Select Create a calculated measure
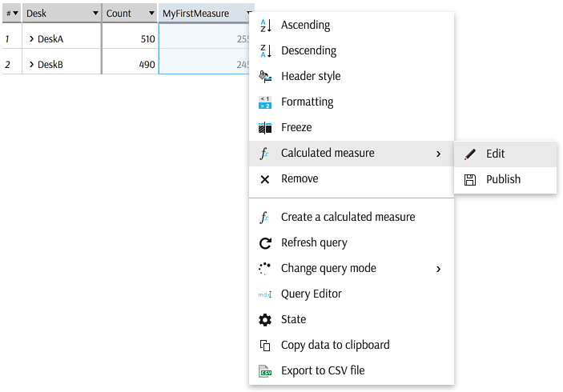This screenshot has height=392, width=563. 352,217
